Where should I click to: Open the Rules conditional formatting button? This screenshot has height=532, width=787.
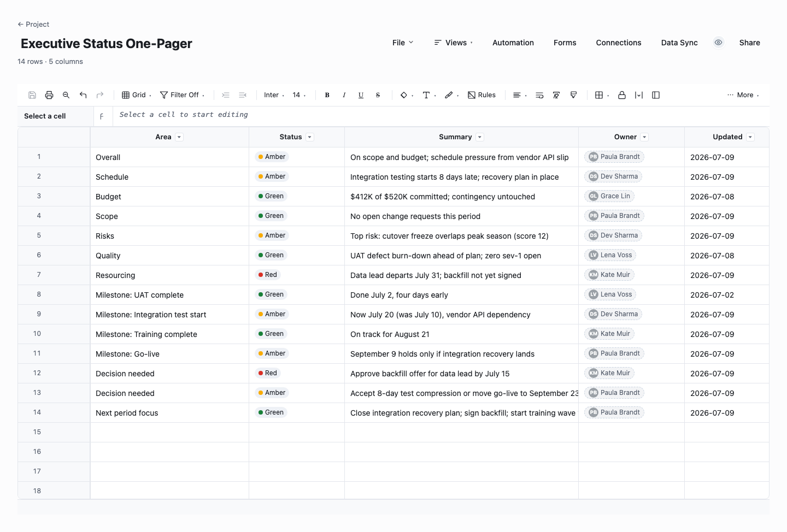click(x=482, y=95)
